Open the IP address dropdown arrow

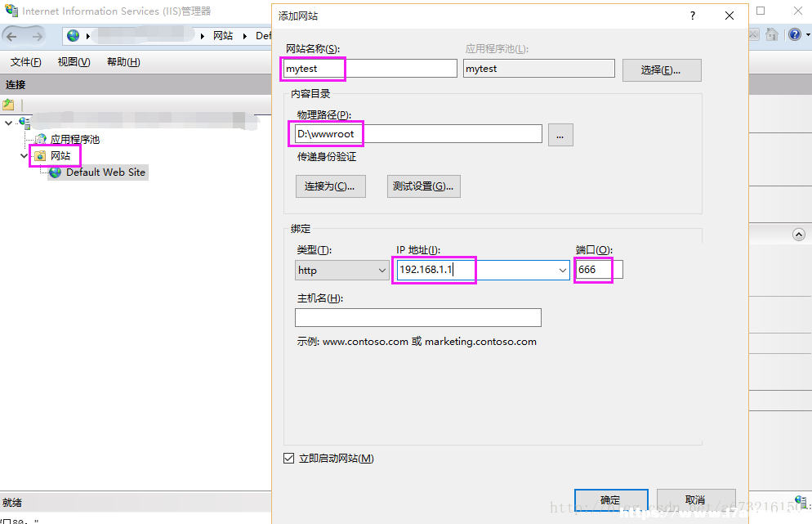(x=562, y=270)
